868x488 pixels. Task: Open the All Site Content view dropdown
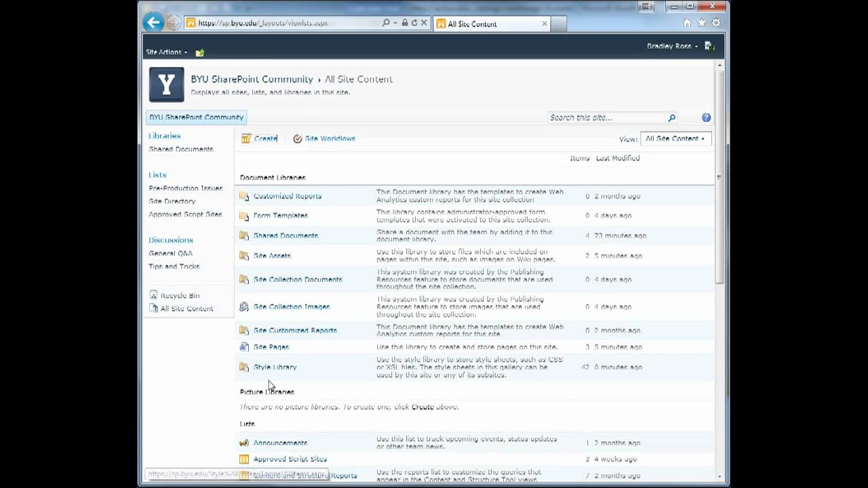click(x=675, y=138)
